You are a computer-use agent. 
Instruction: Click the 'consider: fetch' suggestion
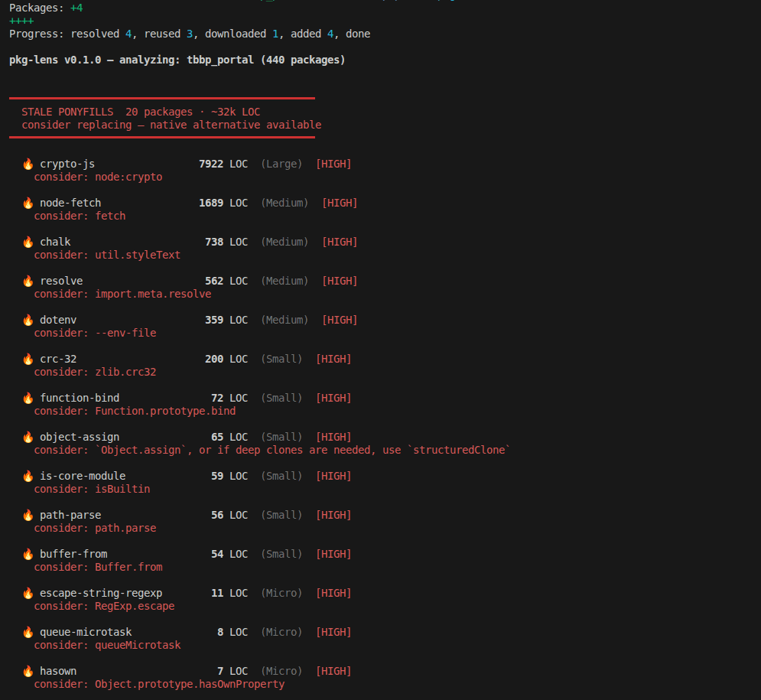(x=80, y=216)
